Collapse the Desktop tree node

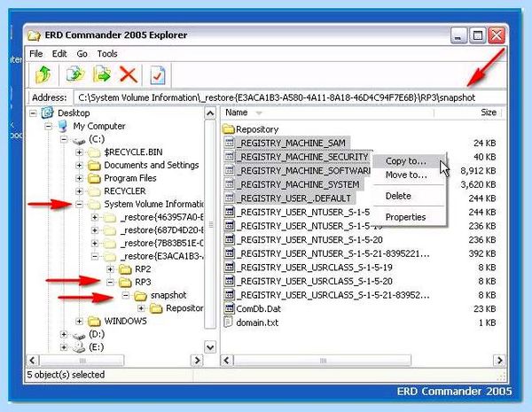coord(33,113)
